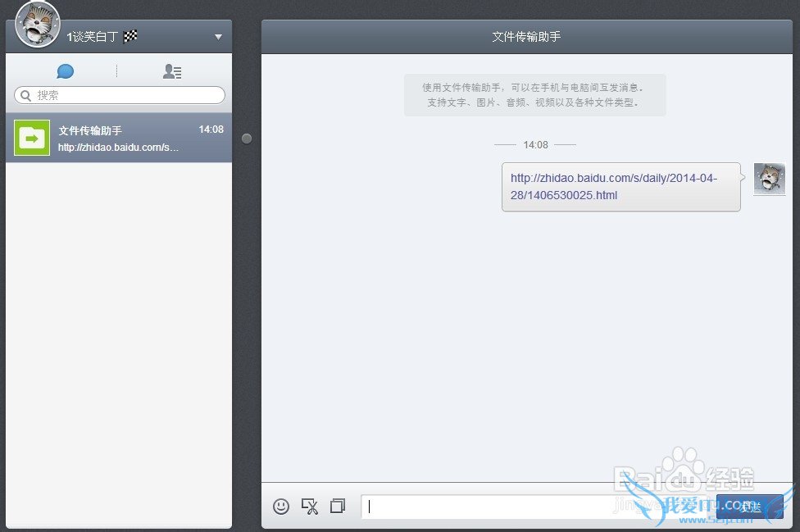The height and width of the screenshot is (532, 800).
Task: Open the profile avatar at top left
Action: click(38, 25)
